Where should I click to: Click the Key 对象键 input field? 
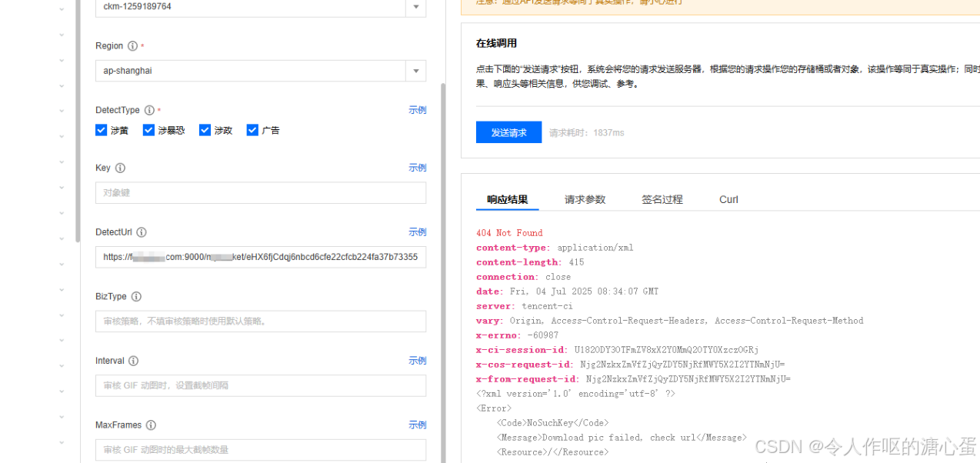tap(261, 193)
